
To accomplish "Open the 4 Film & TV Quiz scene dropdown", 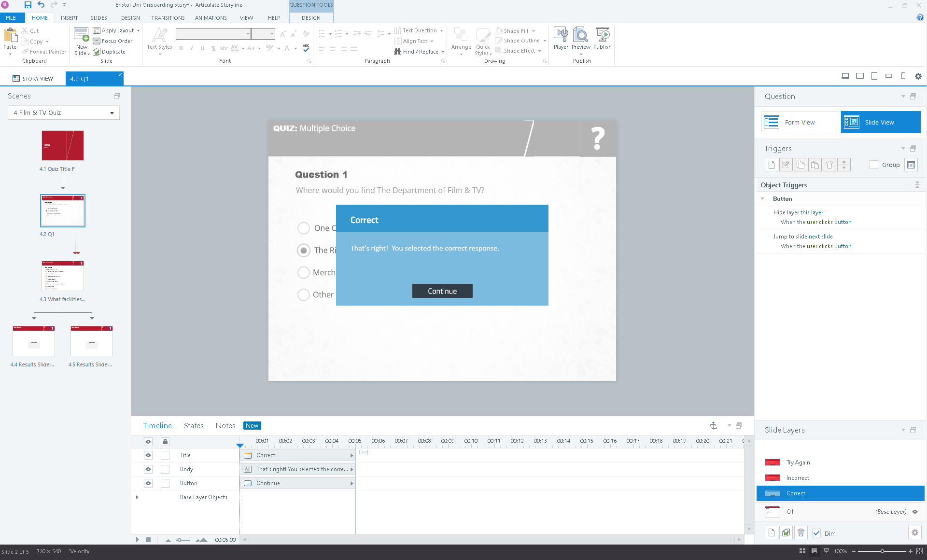I will pyautogui.click(x=112, y=113).
